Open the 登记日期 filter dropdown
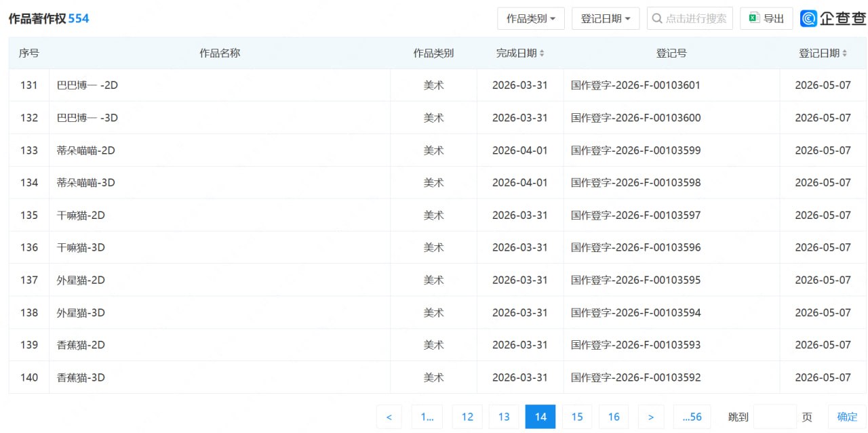 point(606,18)
